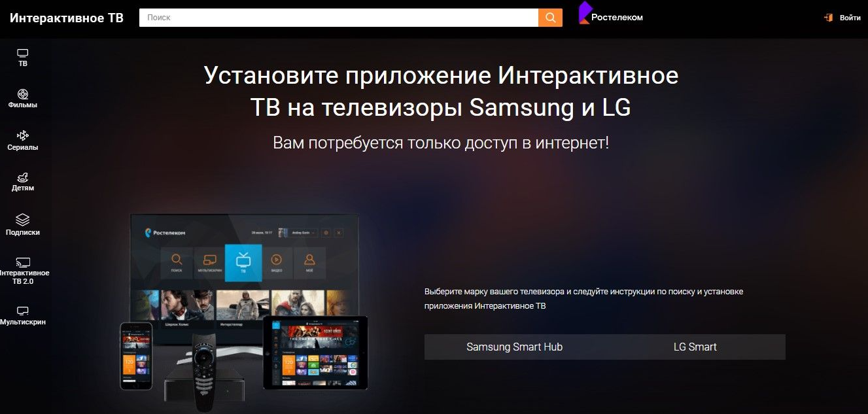Image resolution: width=868 pixels, height=414 pixels.
Task: Go to Сериалы in the sidebar
Action: click(x=22, y=135)
